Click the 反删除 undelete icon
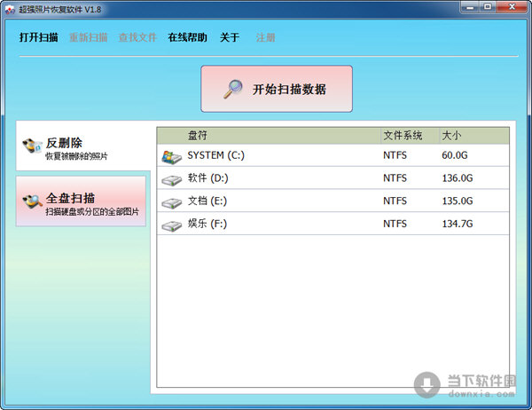The height and width of the screenshot is (410, 532). [32, 147]
